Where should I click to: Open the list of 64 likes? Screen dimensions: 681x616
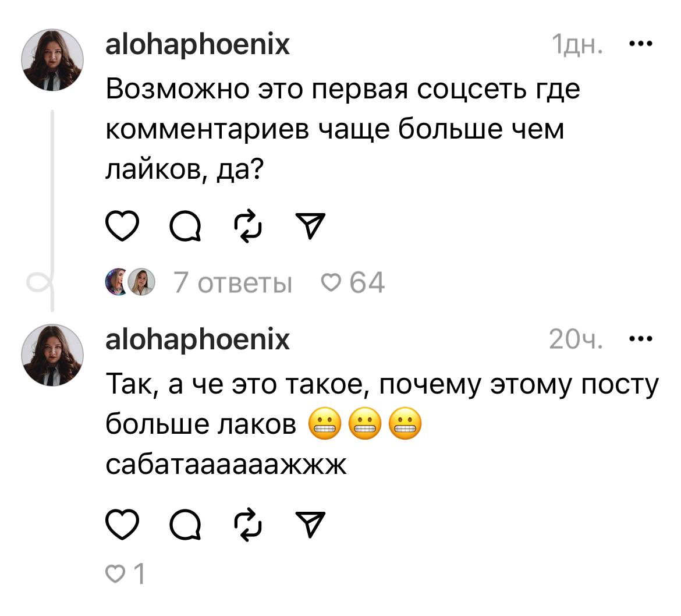tap(352, 282)
